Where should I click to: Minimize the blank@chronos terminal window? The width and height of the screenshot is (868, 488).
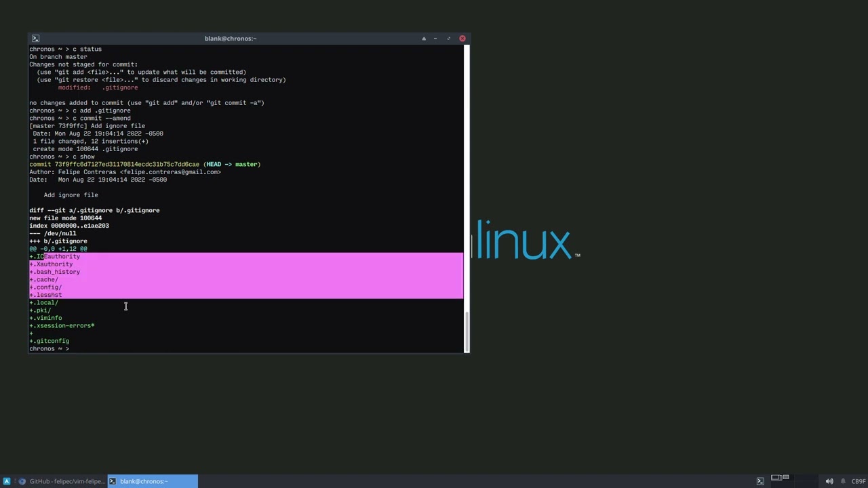(x=435, y=39)
